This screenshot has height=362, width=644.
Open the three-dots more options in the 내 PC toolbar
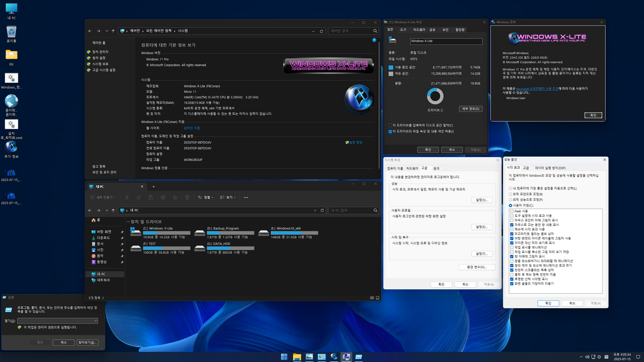tap(246, 197)
